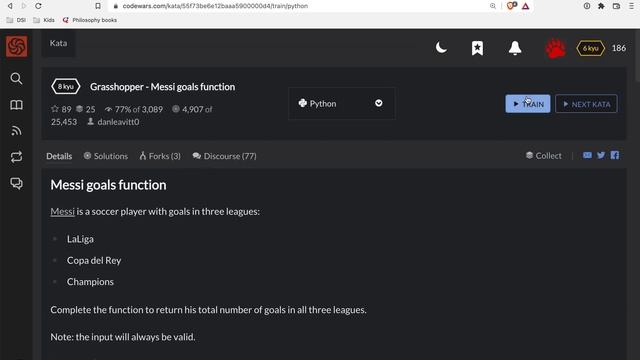Share kata on Facebook icon
Image resolution: width=640 pixels, height=360 pixels.
tap(615, 155)
